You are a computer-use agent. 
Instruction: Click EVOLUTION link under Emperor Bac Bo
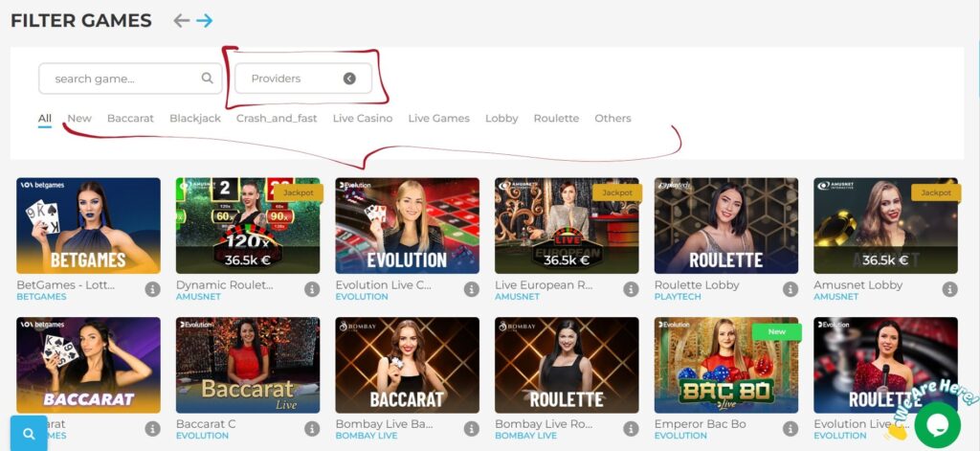pos(680,436)
